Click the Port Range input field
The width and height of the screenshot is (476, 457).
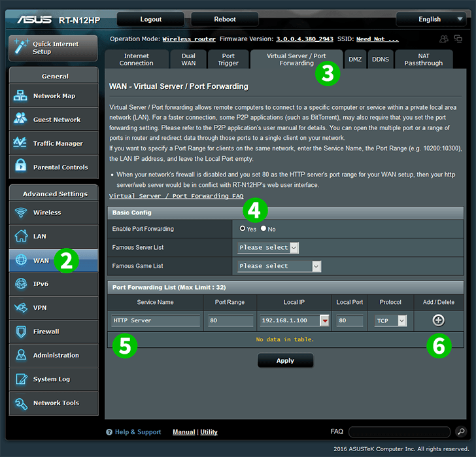(230, 320)
